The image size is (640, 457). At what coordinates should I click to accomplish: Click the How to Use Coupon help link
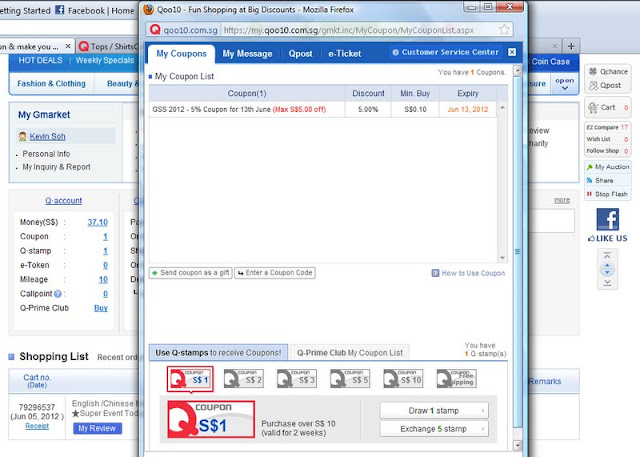pyautogui.click(x=469, y=273)
